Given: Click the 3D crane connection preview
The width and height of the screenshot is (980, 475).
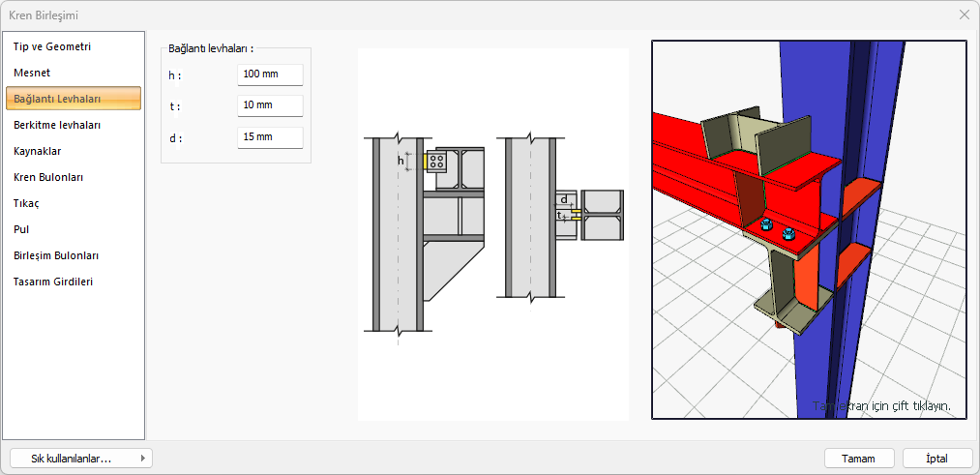Looking at the screenshot, I should click(809, 229).
